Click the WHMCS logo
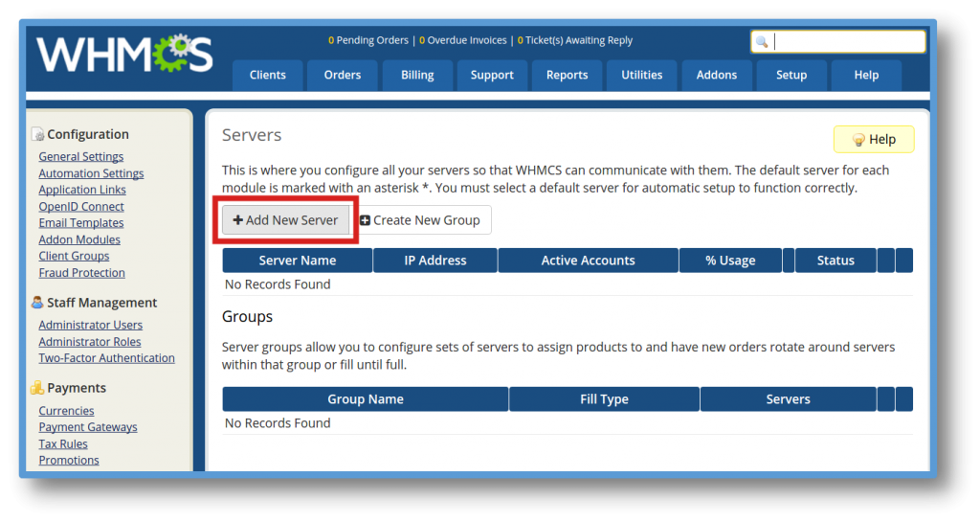 point(125,55)
